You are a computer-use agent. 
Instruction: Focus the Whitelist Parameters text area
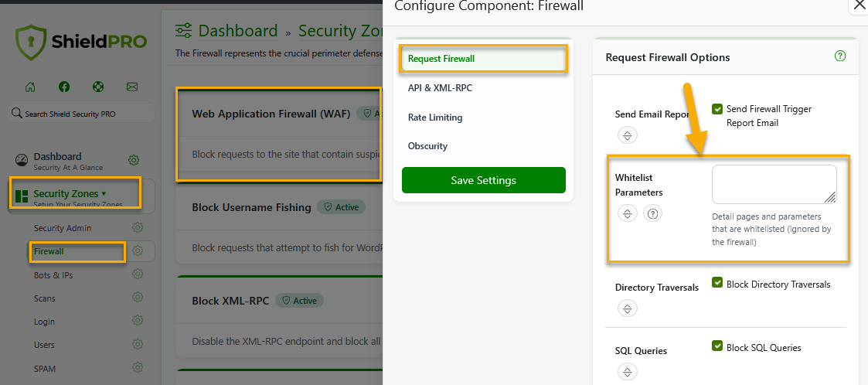(x=774, y=184)
